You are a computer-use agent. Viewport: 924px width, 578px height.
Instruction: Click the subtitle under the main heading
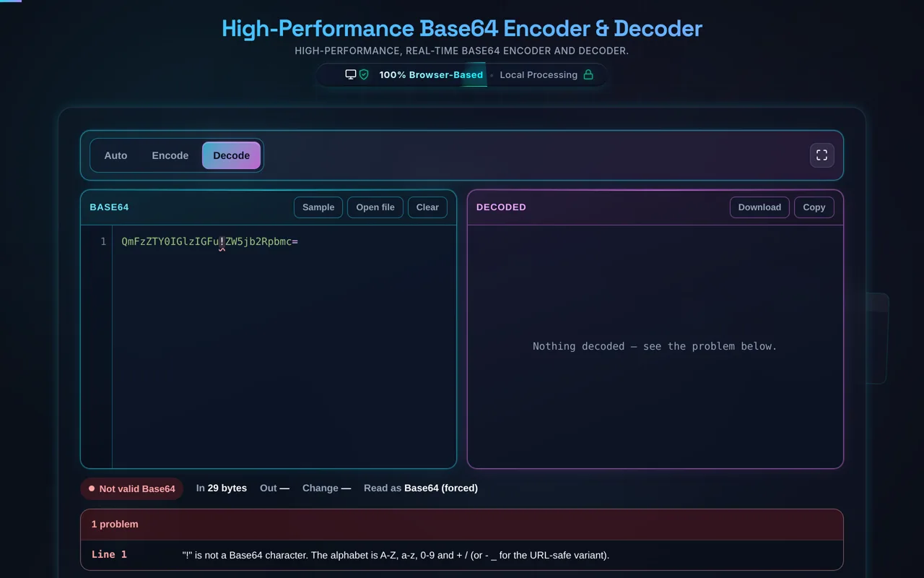point(462,51)
